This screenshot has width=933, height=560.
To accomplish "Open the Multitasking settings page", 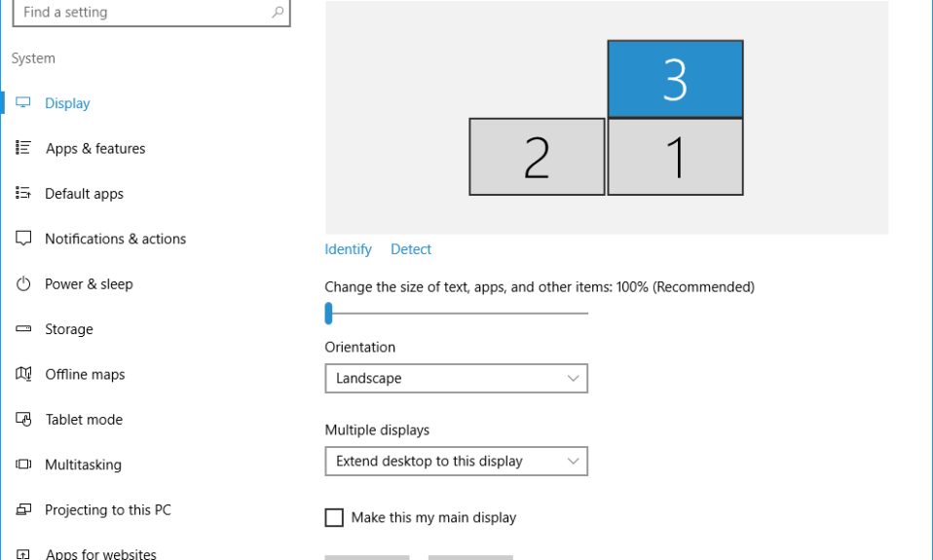I will 83,466.
